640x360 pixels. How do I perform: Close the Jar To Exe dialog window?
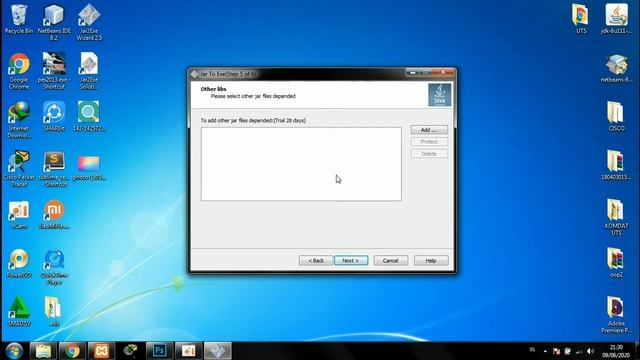point(443,73)
